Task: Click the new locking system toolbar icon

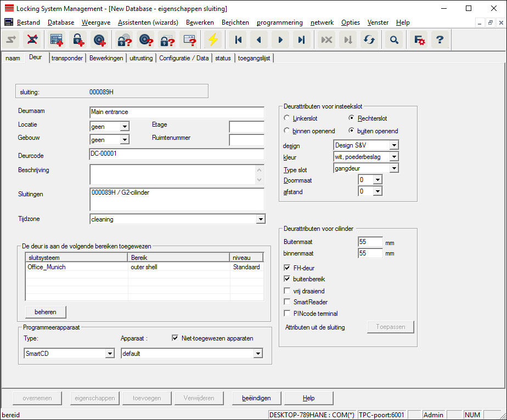Action: pyautogui.click(x=57, y=40)
